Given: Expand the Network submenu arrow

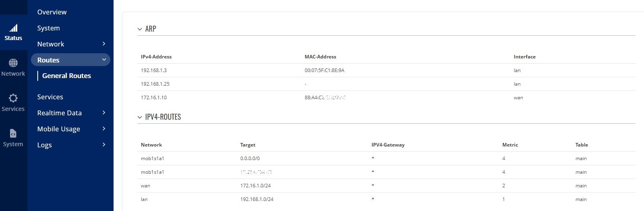Looking at the screenshot, I should click(x=104, y=44).
